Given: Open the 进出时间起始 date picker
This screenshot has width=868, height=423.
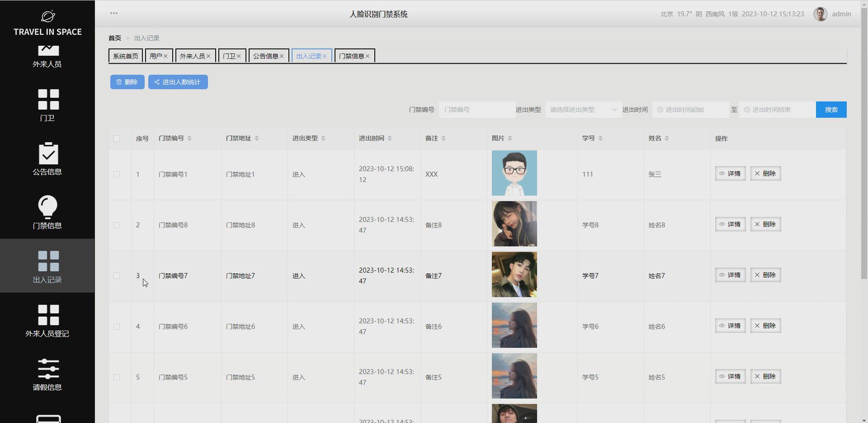Looking at the screenshot, I should [690, 109].
